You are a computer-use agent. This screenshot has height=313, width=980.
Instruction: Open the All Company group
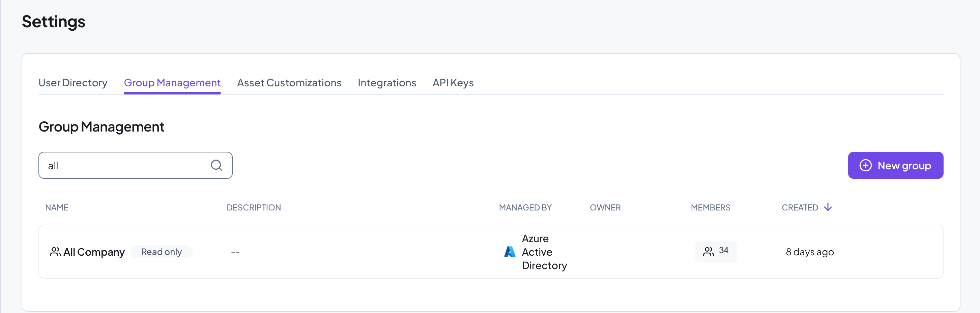(x=94, y=252)
